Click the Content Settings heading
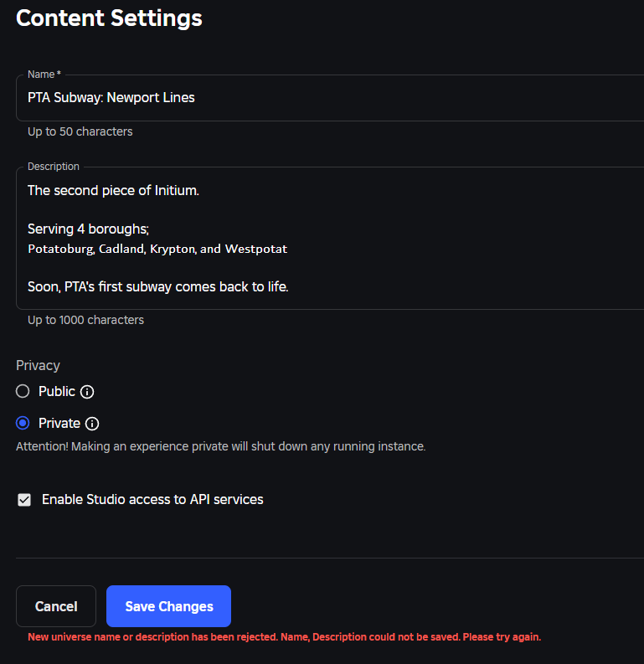644x664 pixels. pos(109,18)
